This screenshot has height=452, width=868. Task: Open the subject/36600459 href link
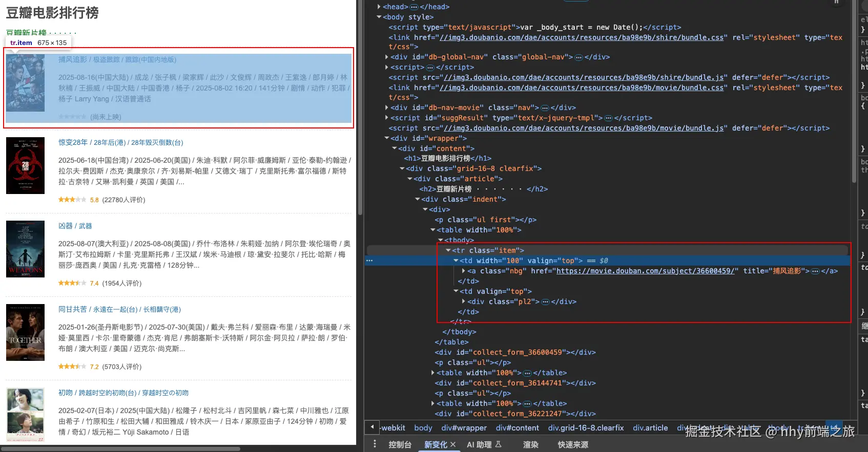tap(646, 271)
